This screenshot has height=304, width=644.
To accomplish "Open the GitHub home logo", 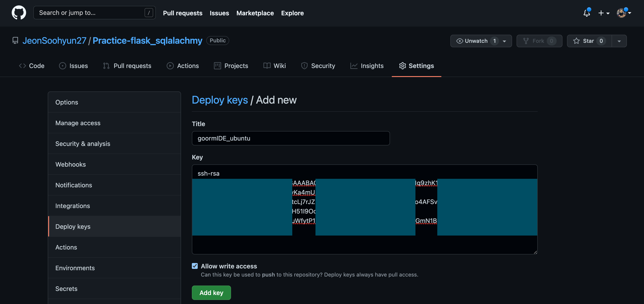I will tap(19, 13).
